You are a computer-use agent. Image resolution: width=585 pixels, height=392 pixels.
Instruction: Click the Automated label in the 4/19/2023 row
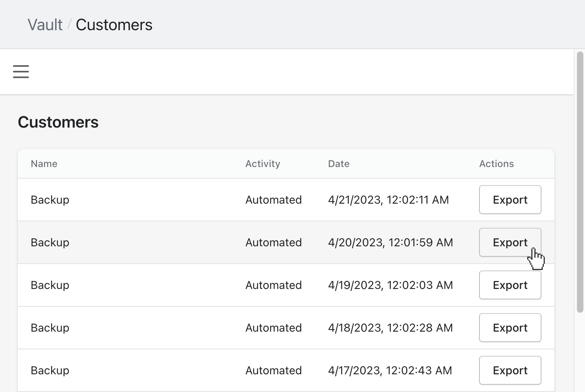273,285
